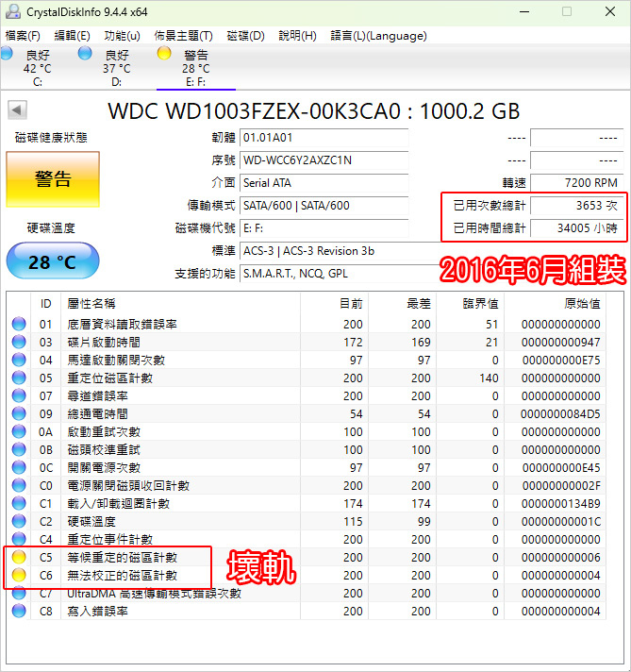The height and width of the screenshot is (672, 631).
Task: Click the 34005 小時 power on hours field
Action: click(x=576, y=228)
